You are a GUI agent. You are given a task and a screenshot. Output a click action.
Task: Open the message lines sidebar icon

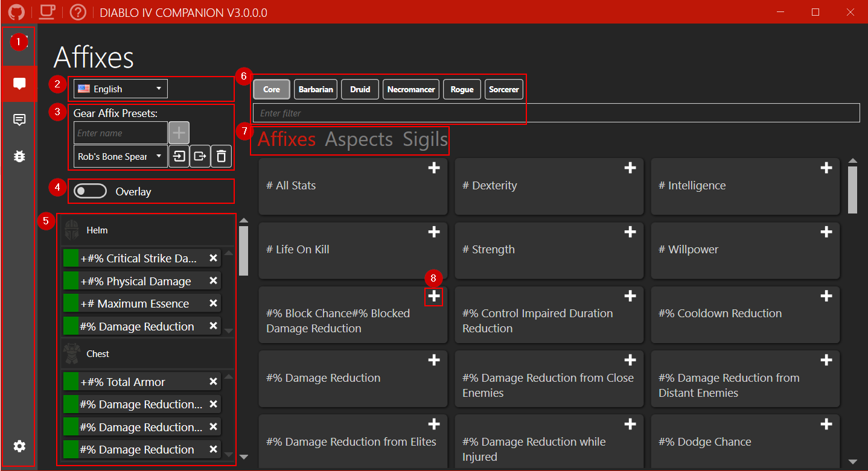19,120
